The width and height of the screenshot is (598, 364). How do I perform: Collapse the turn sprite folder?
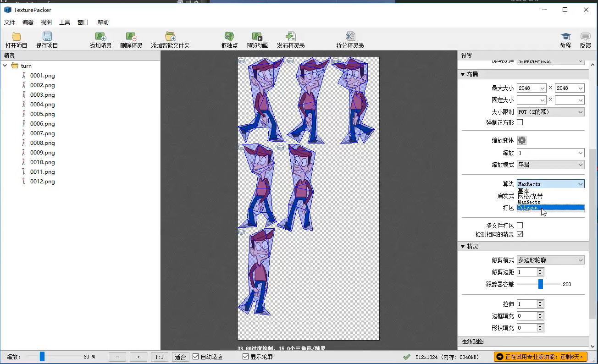(5, 66)
